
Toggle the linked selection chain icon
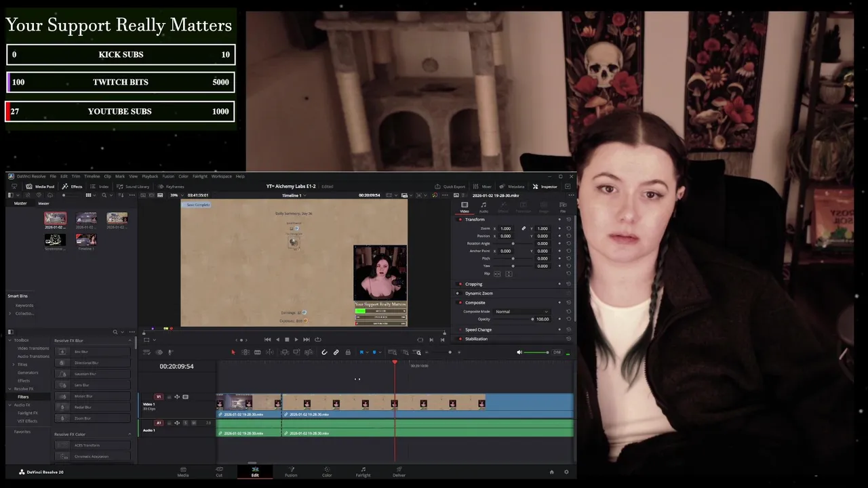(x=336, y=352)
